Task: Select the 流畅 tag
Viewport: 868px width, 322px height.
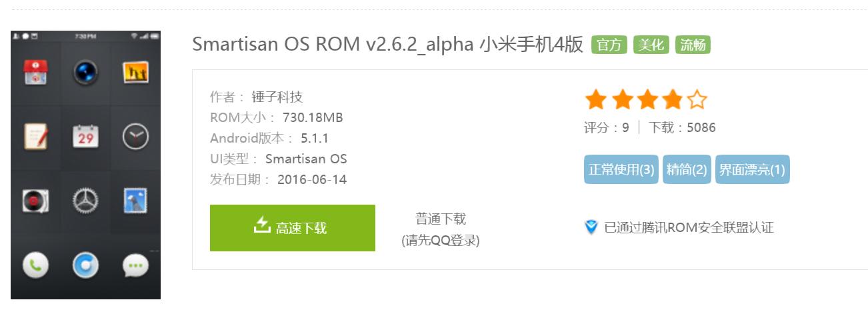Action: [x=693, y=45]
